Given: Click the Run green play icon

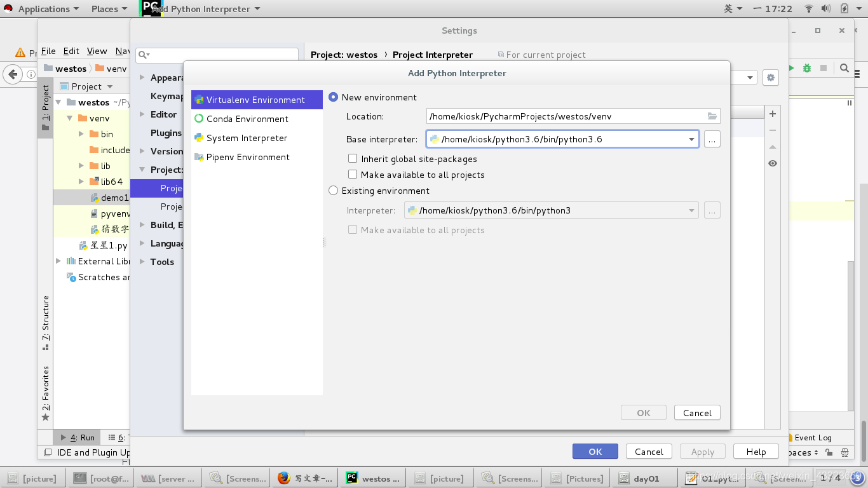Looking at the screenshot, I should 792,68.
